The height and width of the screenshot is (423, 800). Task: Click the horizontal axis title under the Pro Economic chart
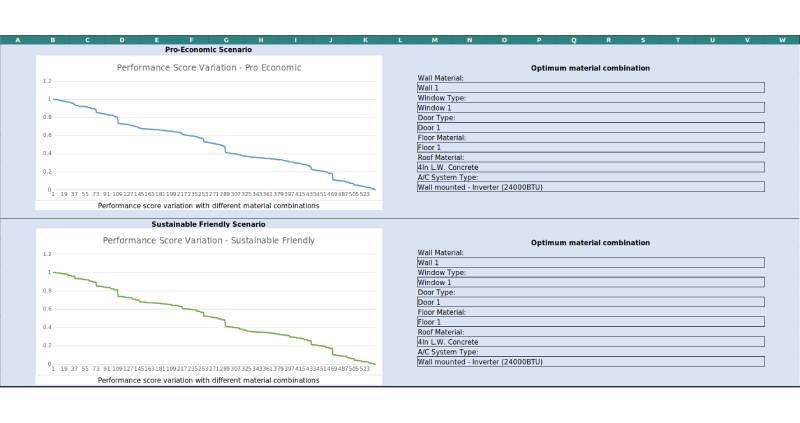coord(209,206)
